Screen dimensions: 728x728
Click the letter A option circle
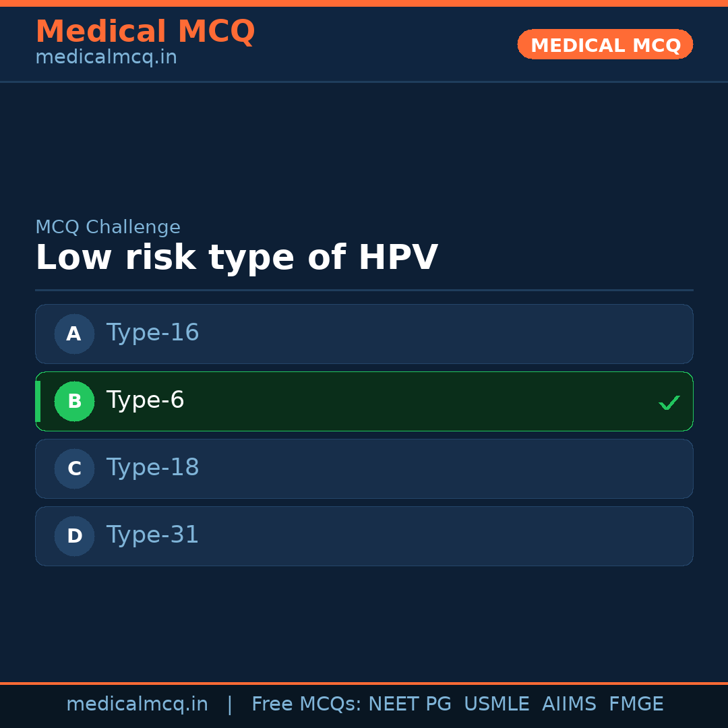point(74,334)
